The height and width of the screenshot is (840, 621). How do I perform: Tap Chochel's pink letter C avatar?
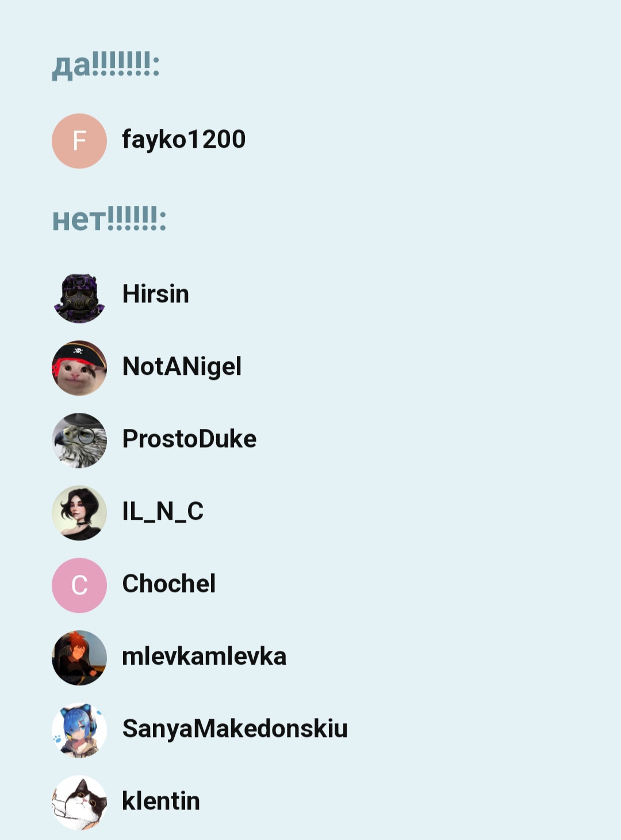tap(79, 585)
